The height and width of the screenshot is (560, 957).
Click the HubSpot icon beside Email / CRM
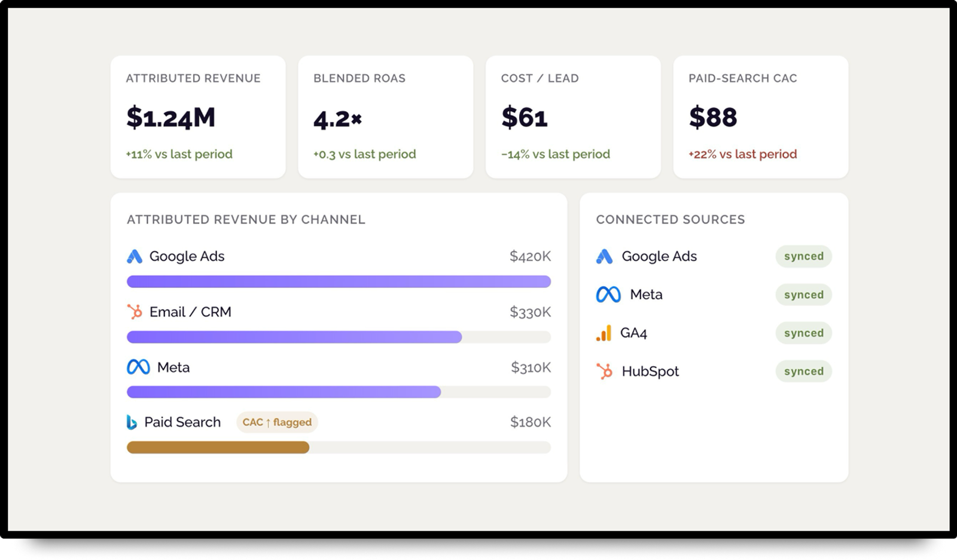coord(135,312)
